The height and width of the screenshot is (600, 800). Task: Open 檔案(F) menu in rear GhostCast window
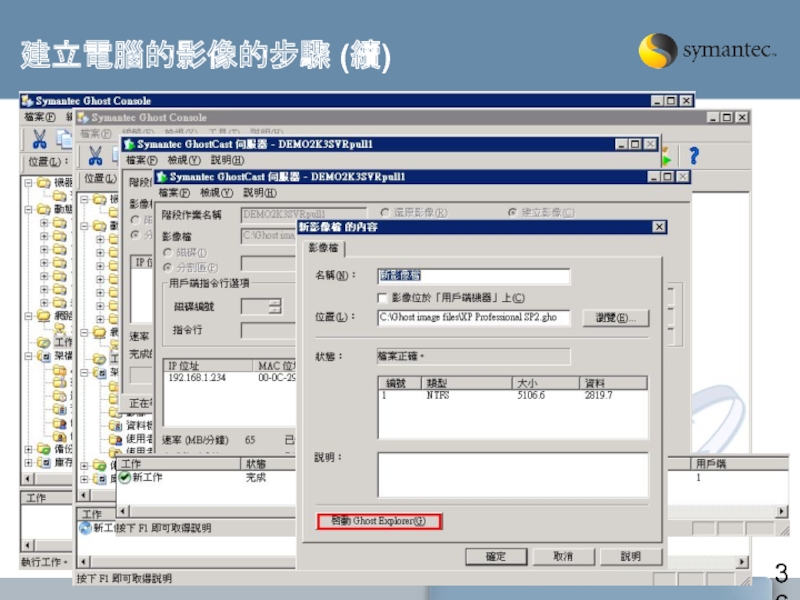coord(141,160)
